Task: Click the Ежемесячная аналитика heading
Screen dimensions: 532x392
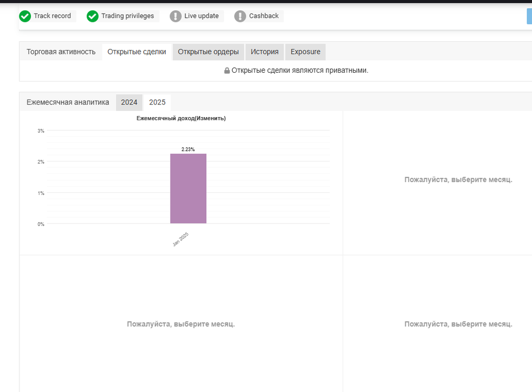Action: 68,102
